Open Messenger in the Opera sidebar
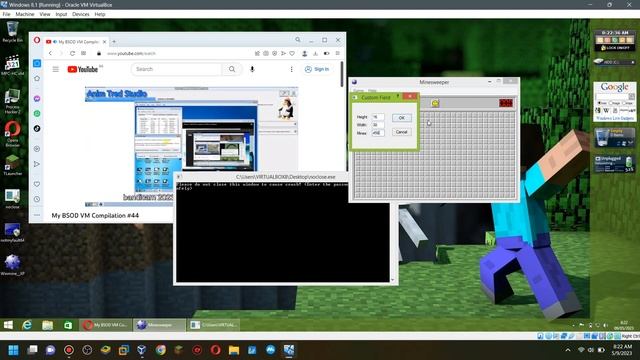The width and height of the screenshot is (640, 360). pyautogui.click(x=37, y=99)
